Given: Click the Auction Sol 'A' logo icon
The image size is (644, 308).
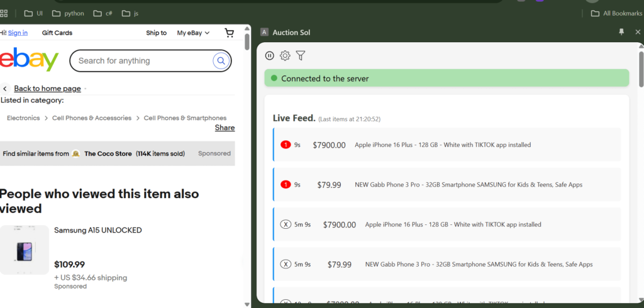Looking at the screenshot, I should (265, 32).
